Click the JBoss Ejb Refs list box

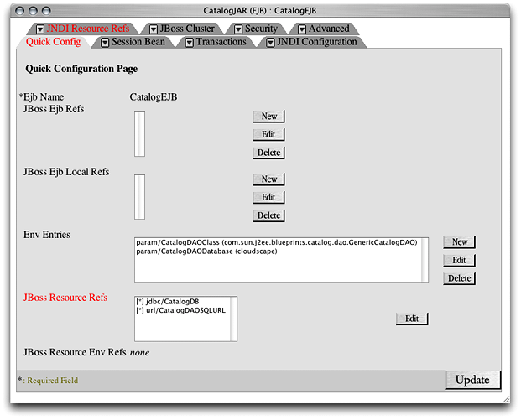click(x=139, y=134)
